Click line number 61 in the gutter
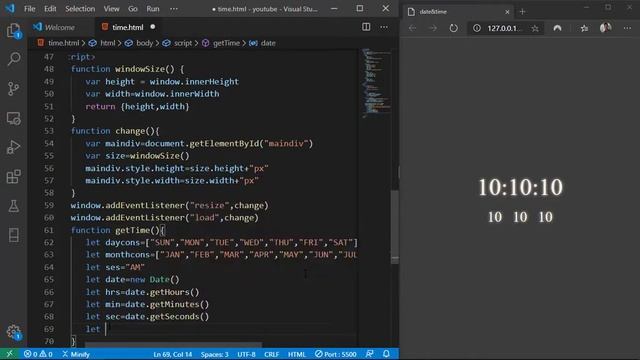The height and width of the screenshot is (360, 640). coord(49,230)
